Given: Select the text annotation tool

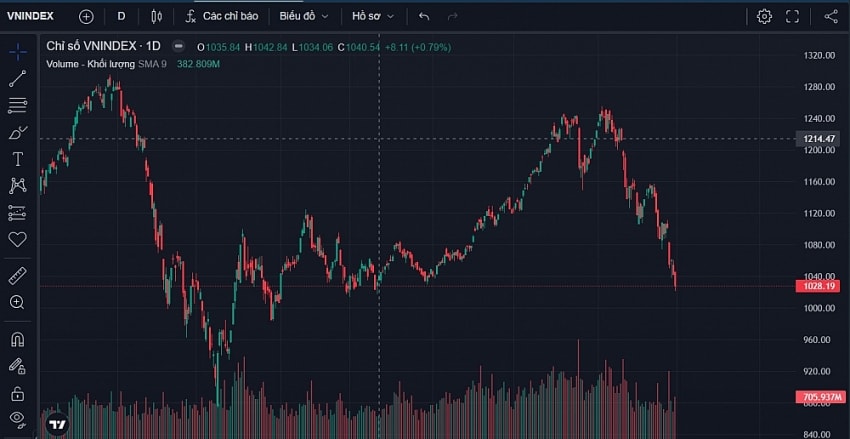Looking at the screenshot, I should point(17,159).
